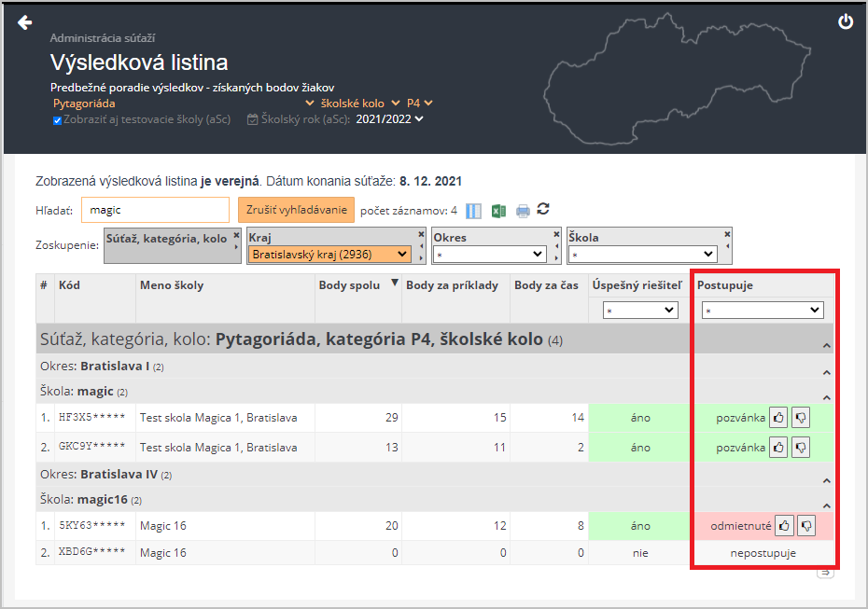The image size is (868, 609).
Task: Click the small arrow icon below the table
Action: pyautogui.click(x=825, y=573)
